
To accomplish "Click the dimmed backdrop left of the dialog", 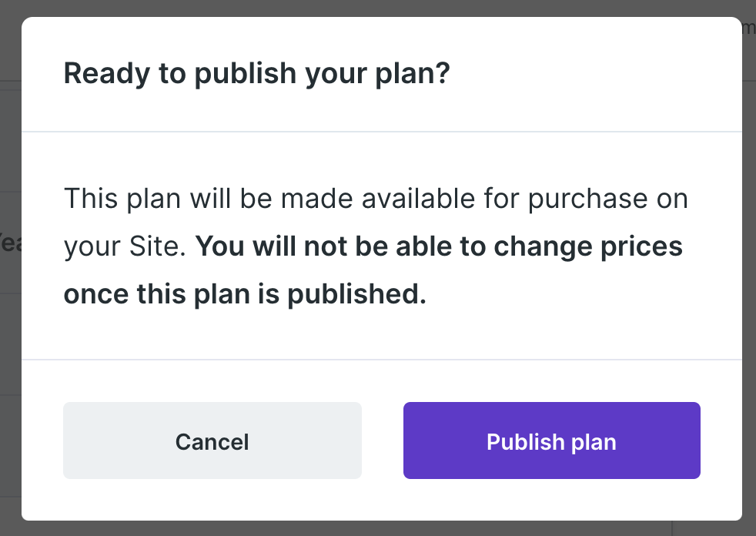I will click(x=10, y=347).
